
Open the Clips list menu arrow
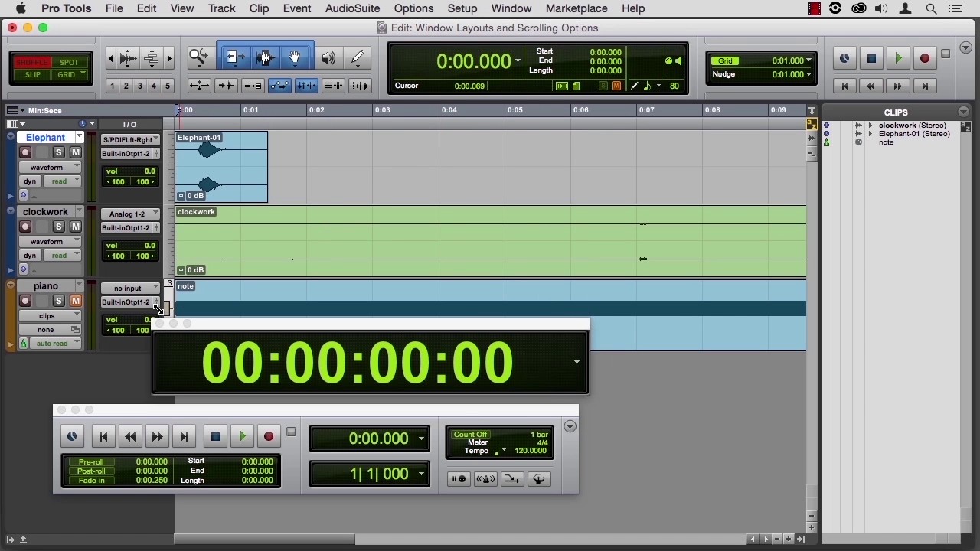pos(963,112)
